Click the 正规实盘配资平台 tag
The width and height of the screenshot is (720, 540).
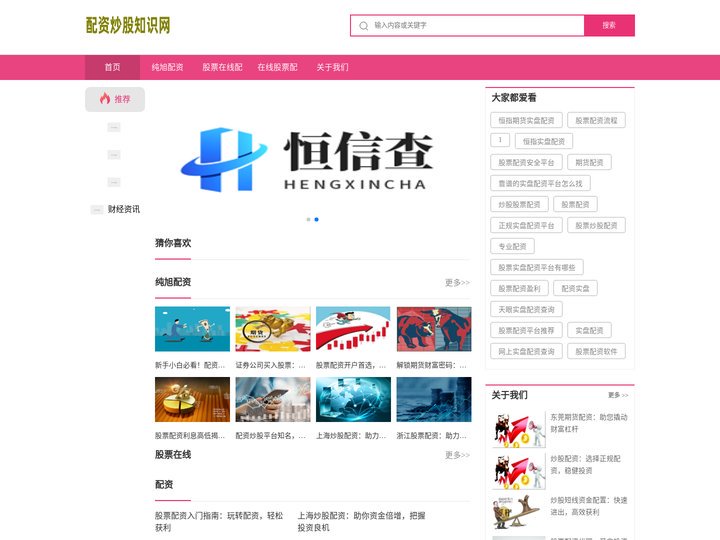click(526, 225)
